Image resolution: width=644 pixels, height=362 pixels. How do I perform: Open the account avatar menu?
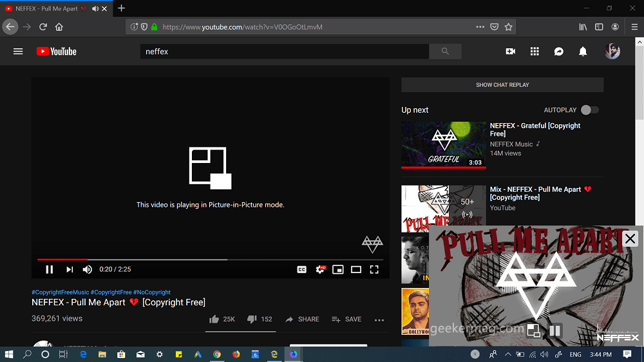(x=612, y=52)
